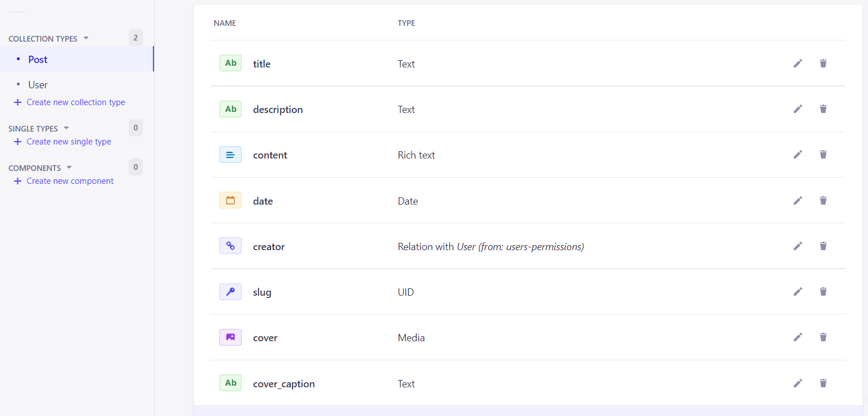Edit the date field via its pencil icon
The height and width of the screenshot is (416, 868).
coord(798,200)
